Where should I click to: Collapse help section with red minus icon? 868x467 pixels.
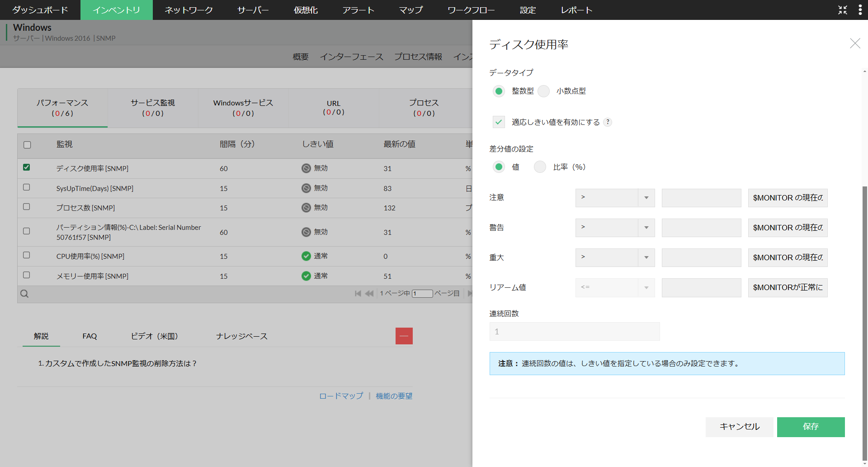click(404, 336)
